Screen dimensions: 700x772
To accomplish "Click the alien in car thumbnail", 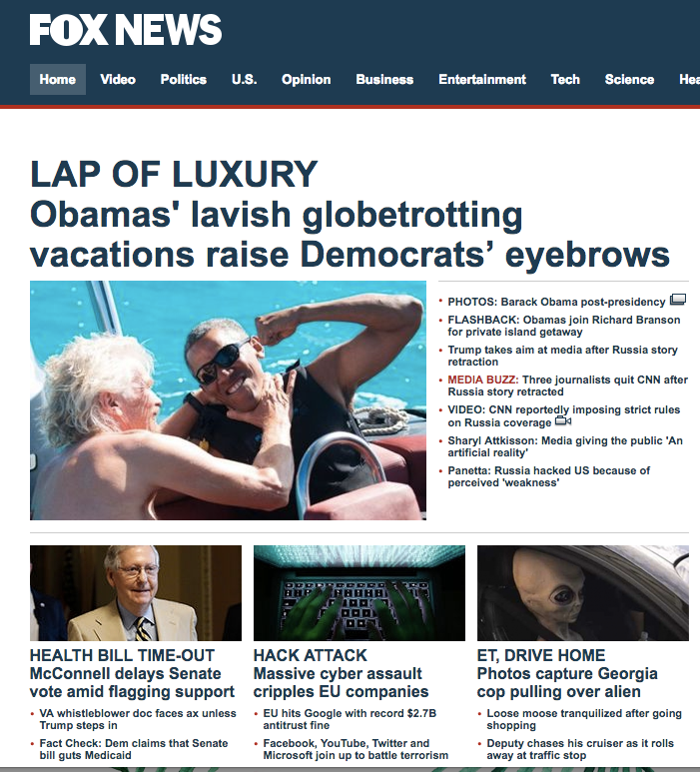I will [583, 593].
